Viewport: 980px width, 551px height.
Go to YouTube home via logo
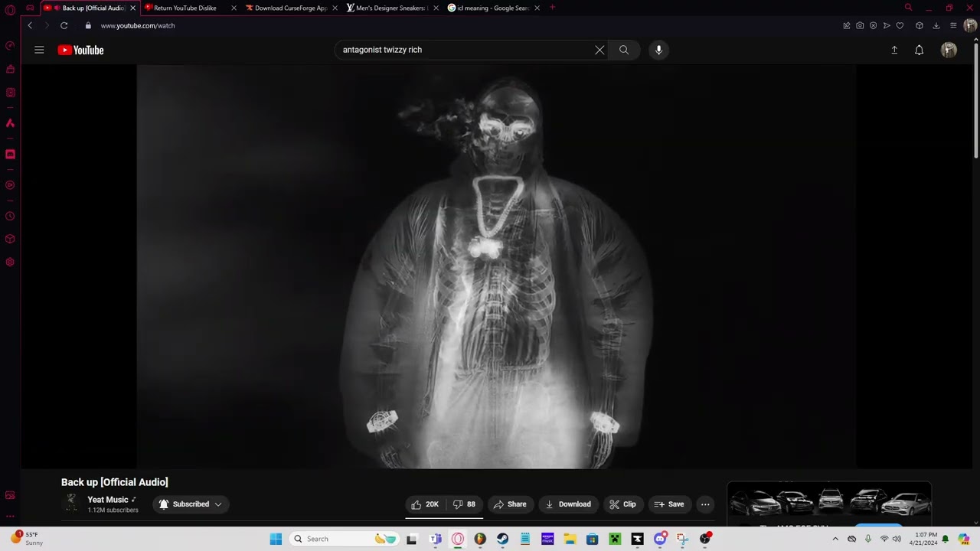80,50
